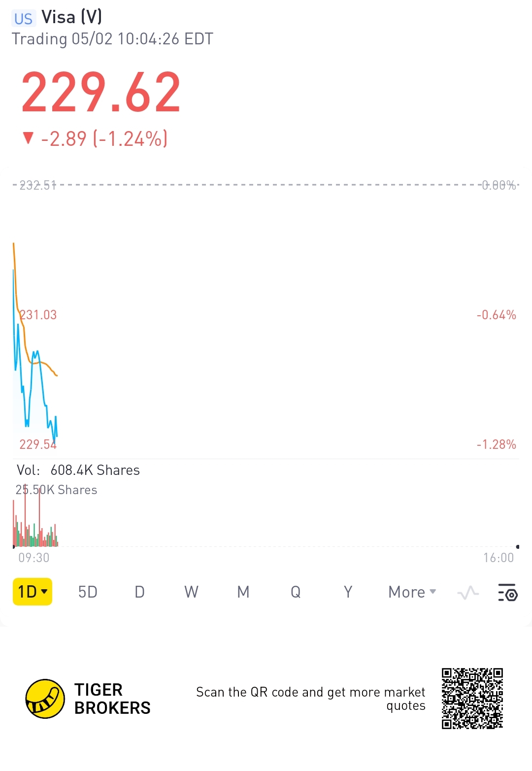This screenshot has width=532, height=771.
Task: Select the D daily chart tab
Action: pos(139,592)
